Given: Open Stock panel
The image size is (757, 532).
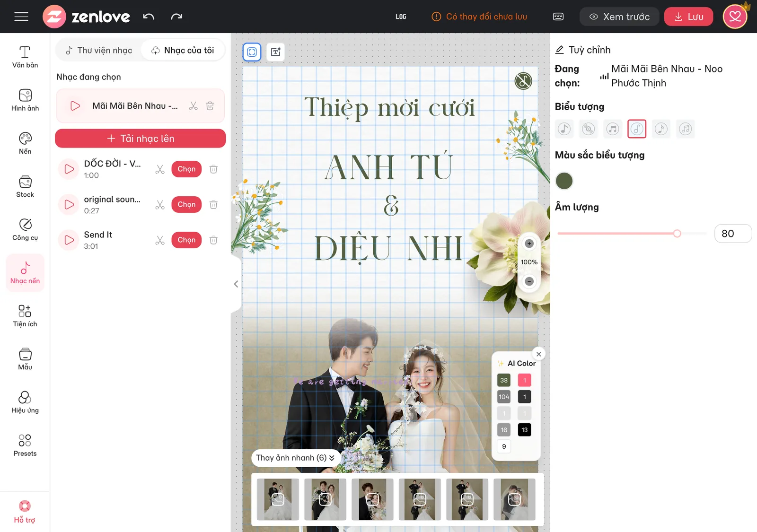Looking at the screenshot, I should click(x=25, y=186).
